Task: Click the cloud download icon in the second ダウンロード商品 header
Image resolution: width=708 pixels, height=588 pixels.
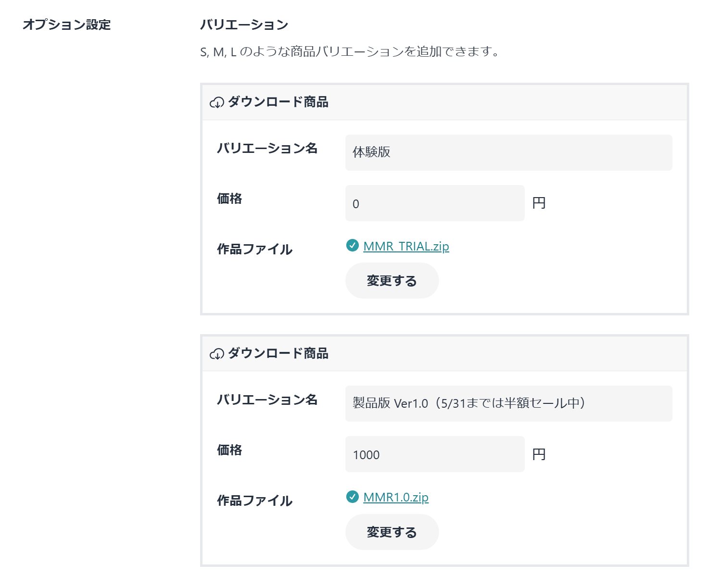Action: point(216,354)
